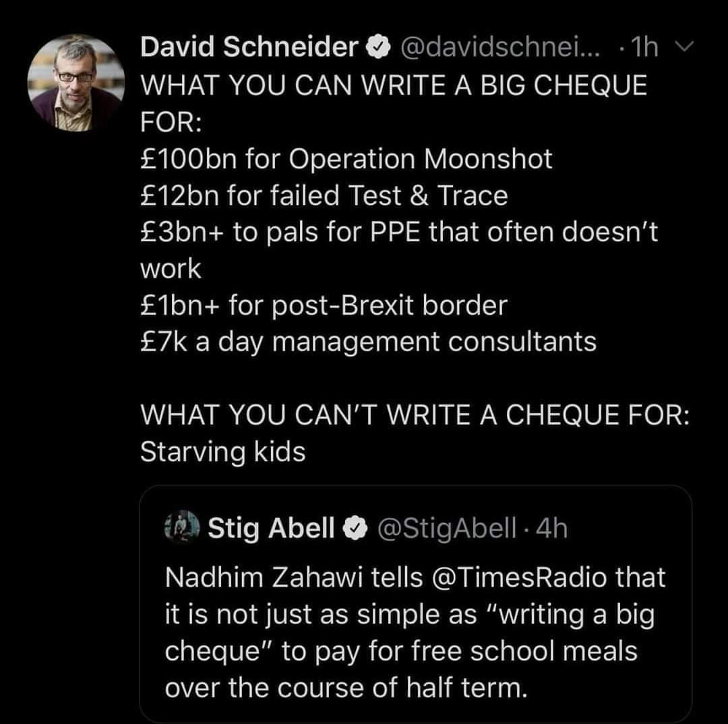The image size is (728, 724).
Task: Open the David Schneider display name
Action: (249, 47)
